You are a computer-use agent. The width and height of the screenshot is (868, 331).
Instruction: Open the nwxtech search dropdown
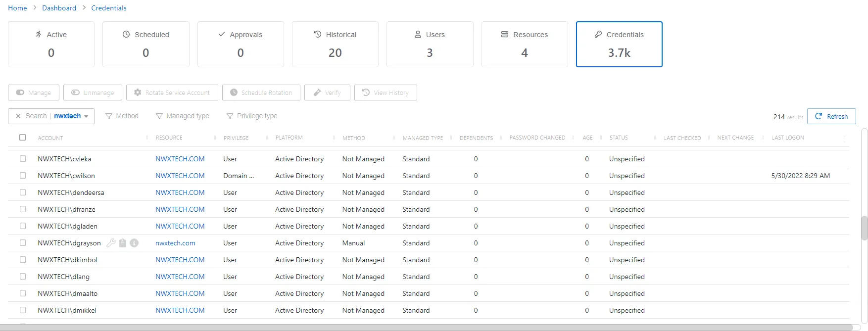86,116
